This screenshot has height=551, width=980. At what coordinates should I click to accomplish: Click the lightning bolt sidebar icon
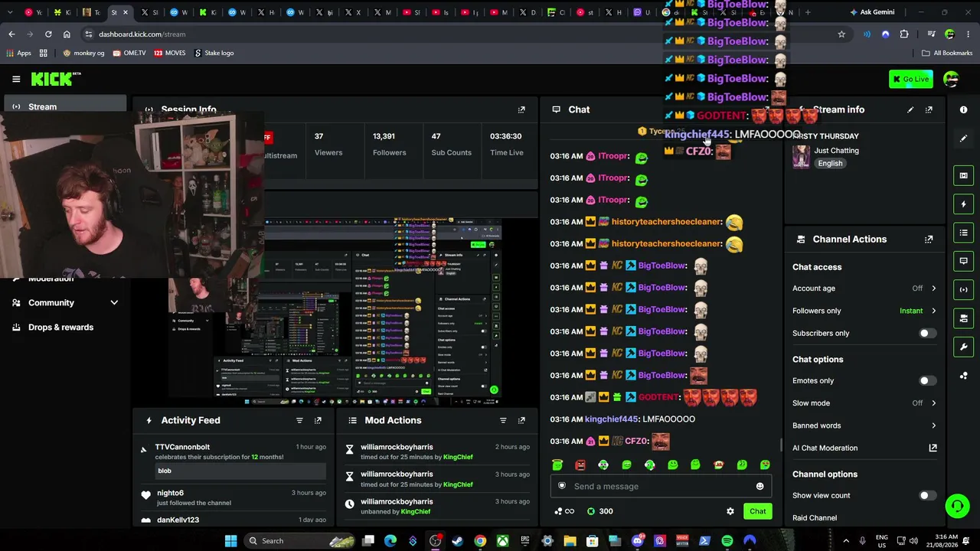pyautogui.click(x=963, y=204)
